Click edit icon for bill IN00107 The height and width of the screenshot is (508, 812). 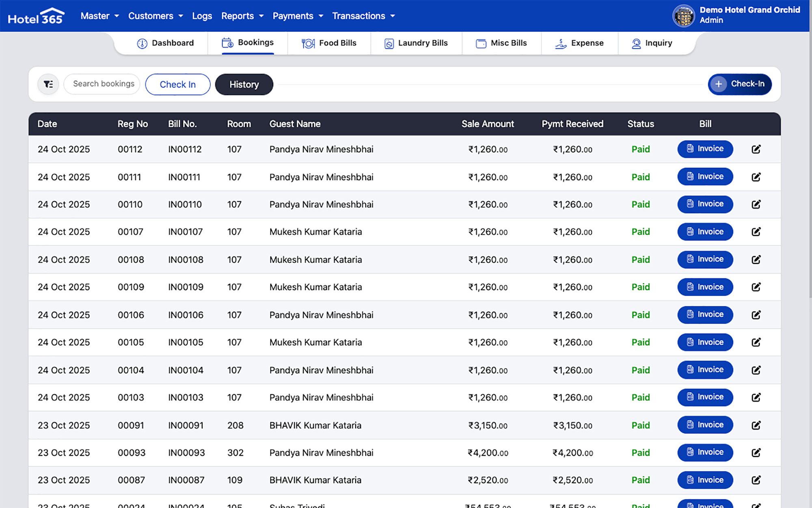point(756,232)
